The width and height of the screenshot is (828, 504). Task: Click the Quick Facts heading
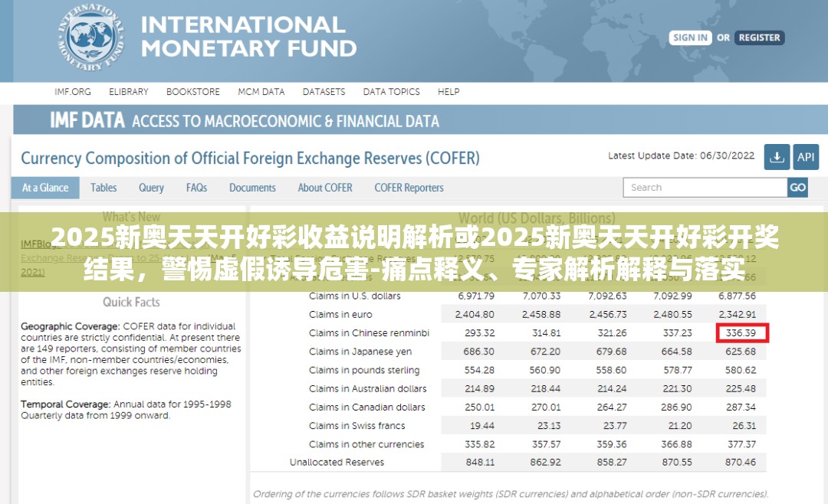coord(131,302)
